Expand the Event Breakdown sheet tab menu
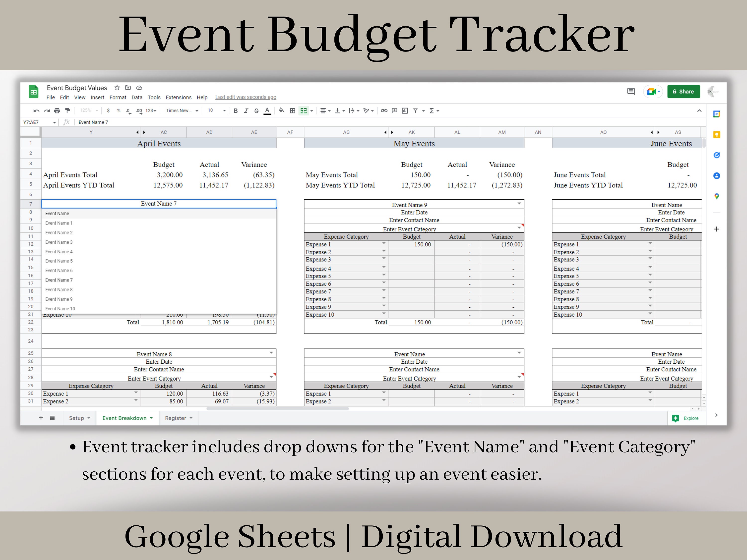747x560 pixels. point(151,418)
